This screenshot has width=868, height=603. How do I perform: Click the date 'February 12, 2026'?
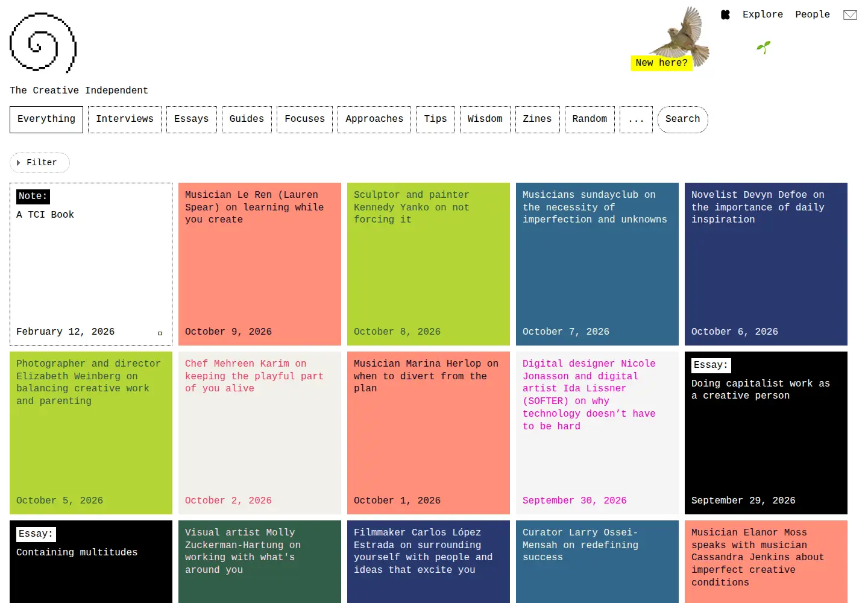click(65, 332)
